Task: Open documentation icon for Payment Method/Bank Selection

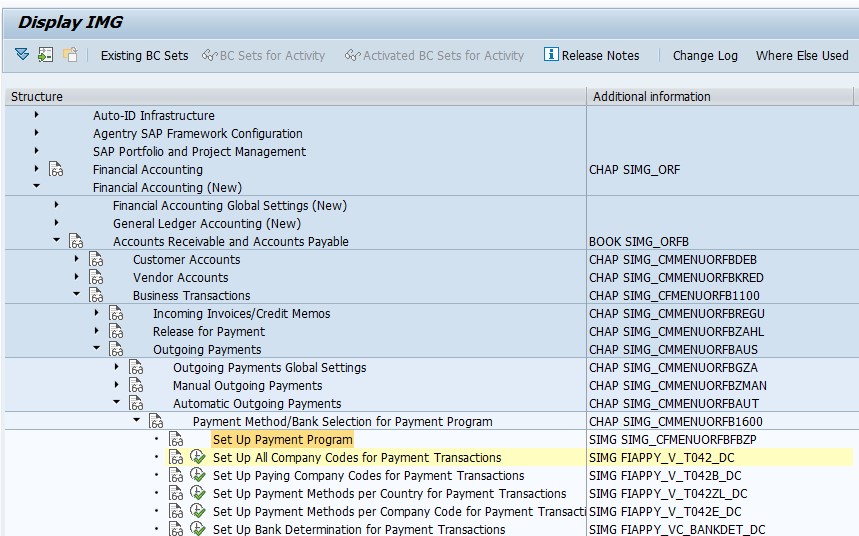Action: click(x=156, y=421)
